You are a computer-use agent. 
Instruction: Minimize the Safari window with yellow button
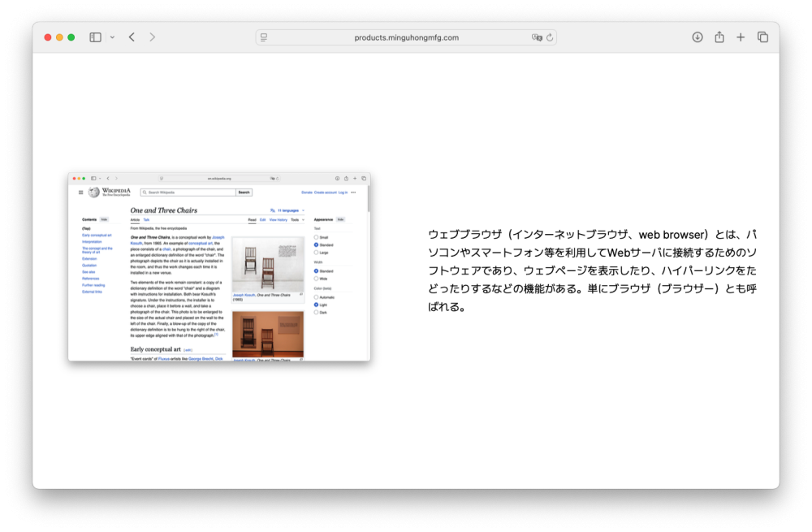pyautogui.click(x=59, y=37)
